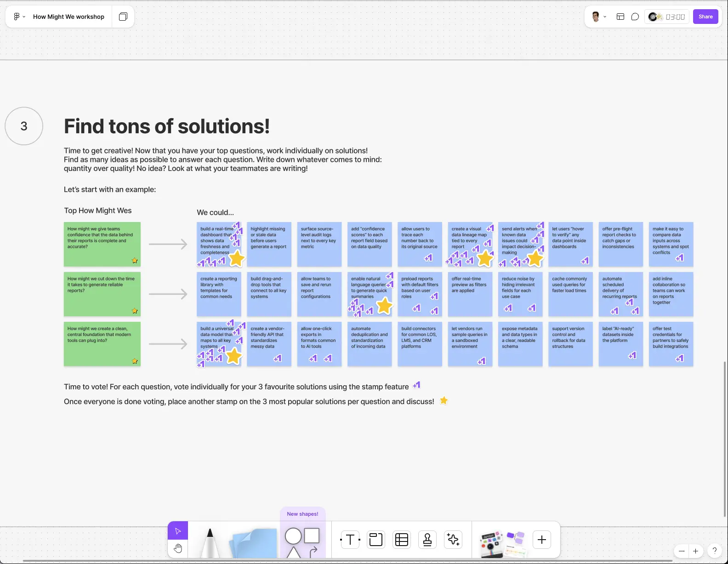Zoom out with the minus button
Viewport: 728px width, 564px height.
[682, 551]
